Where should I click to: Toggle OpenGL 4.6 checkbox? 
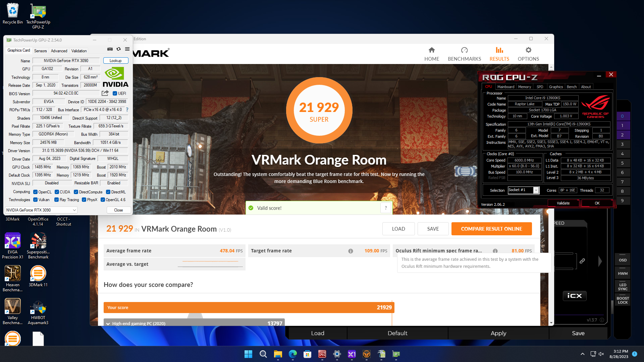(x=103, y=200)
